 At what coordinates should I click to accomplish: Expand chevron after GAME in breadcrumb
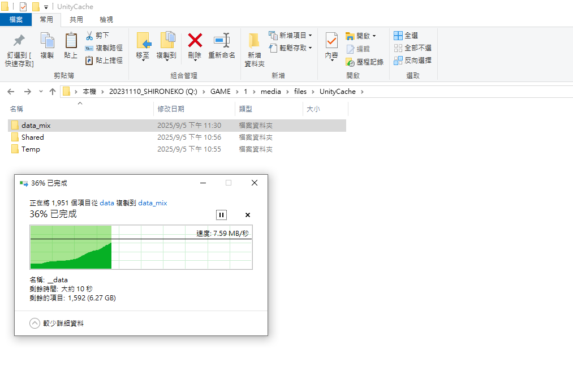pyautogui.click(x=238, y=92)
